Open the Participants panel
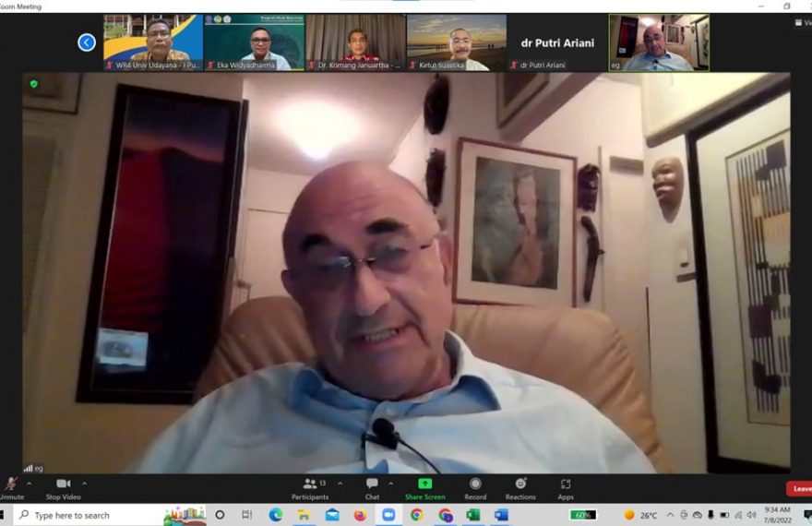This screenshot has height=526, width=812. pos(310,486)
